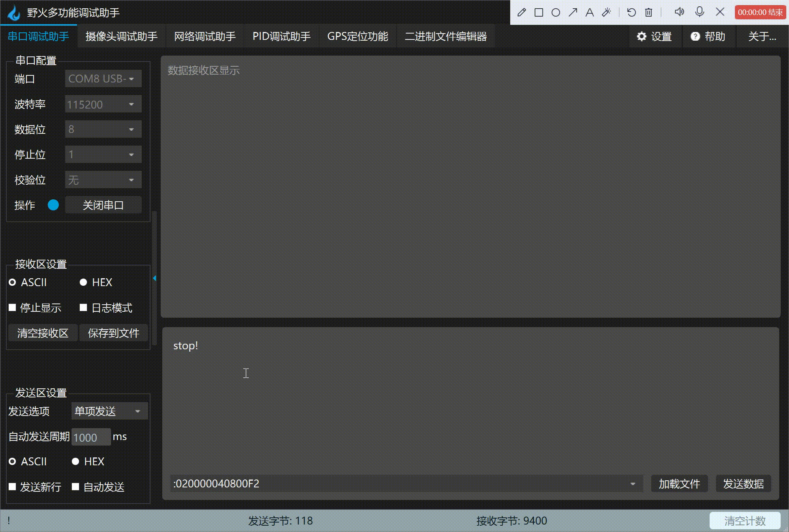Open the 波特率 115200 dropdown
789x532 pixels.
coord(103,104)
